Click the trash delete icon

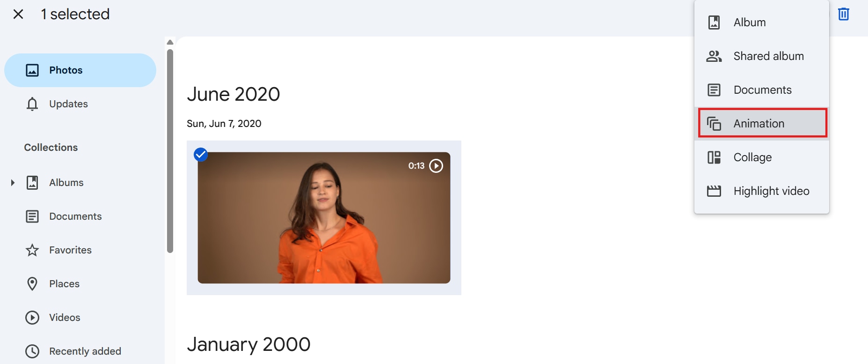843,14
